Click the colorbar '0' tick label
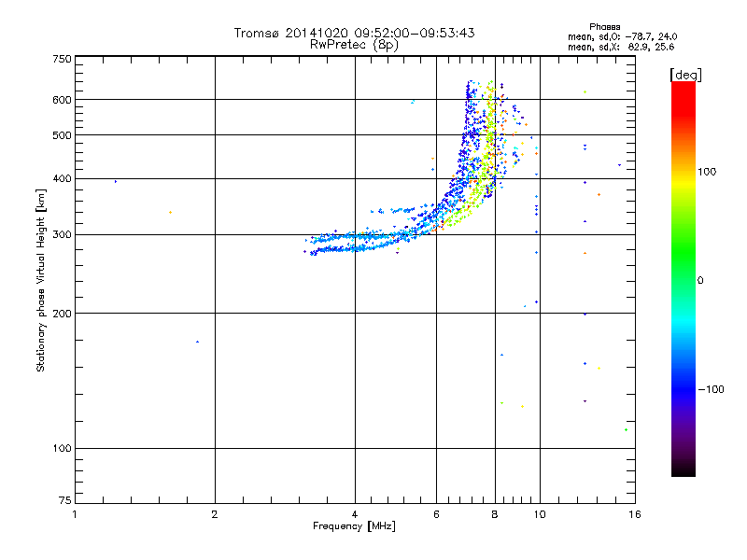 [700, 281]
